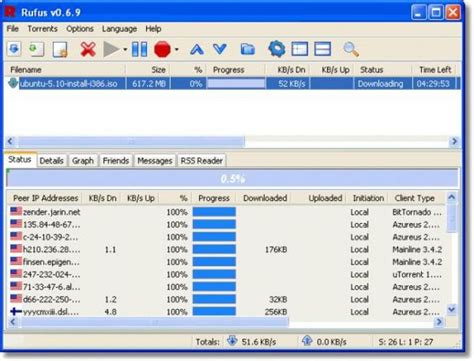
Task: Toggle the details pane layout icon
Action: pyautogui.click(x=299, y=49)
